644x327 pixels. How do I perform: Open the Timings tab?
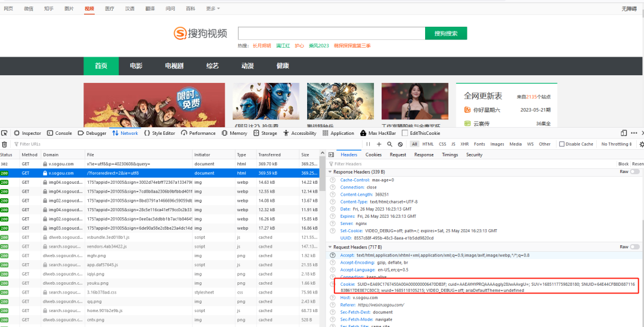450,155
